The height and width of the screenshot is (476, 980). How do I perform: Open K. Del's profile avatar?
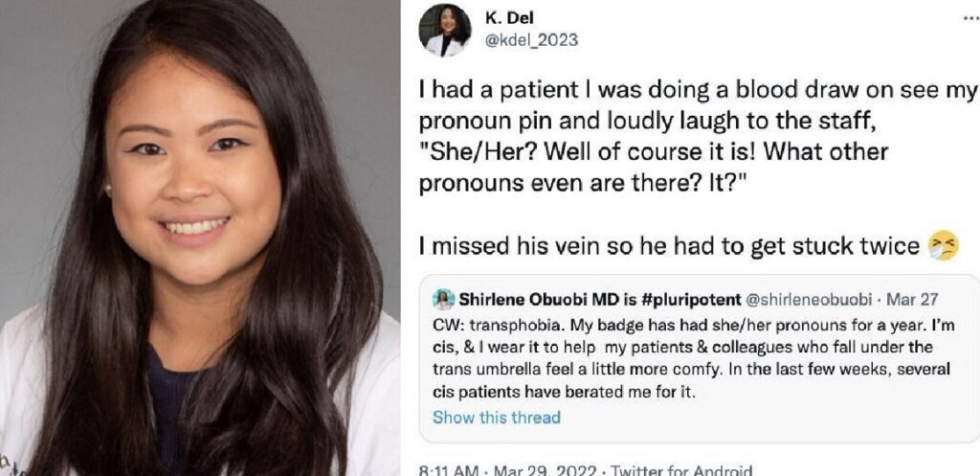pos(444,30)
